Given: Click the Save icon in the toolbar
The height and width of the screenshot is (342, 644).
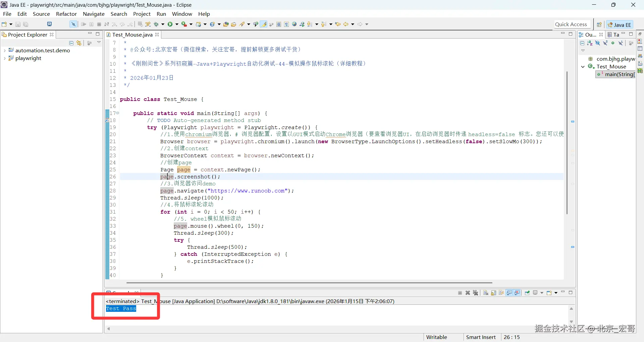Looking at the screenshot, I should (18, 24).
